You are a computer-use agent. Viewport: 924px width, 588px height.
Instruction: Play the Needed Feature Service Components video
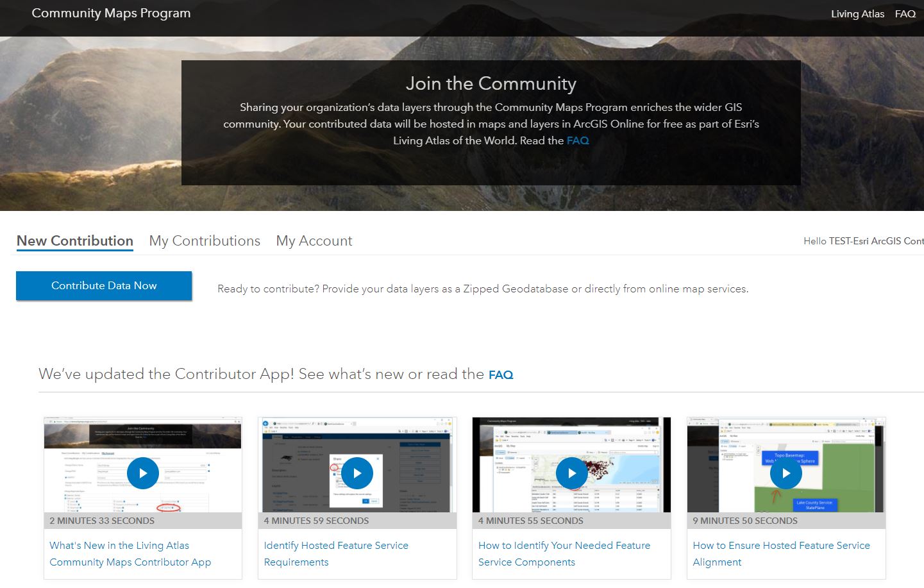pyautogui.click(x=571, y=473)
